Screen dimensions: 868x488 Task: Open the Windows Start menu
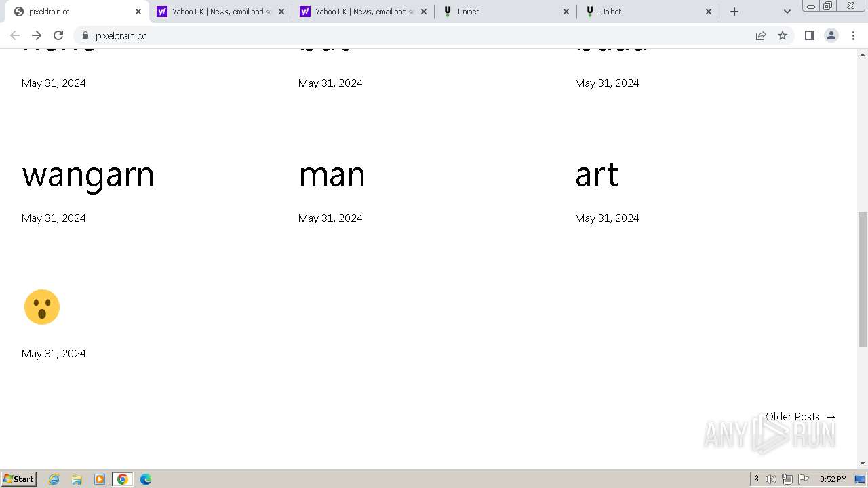pyautogui.click(x=19, y=479)
